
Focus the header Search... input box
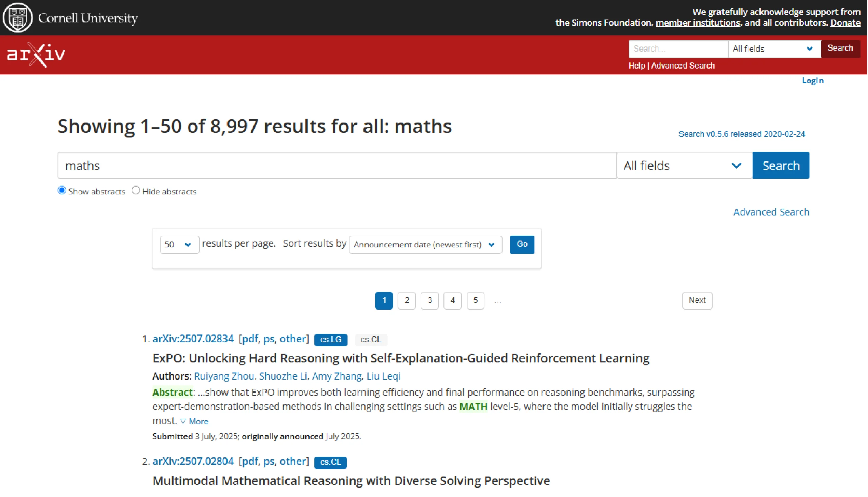tap(678, 49)
